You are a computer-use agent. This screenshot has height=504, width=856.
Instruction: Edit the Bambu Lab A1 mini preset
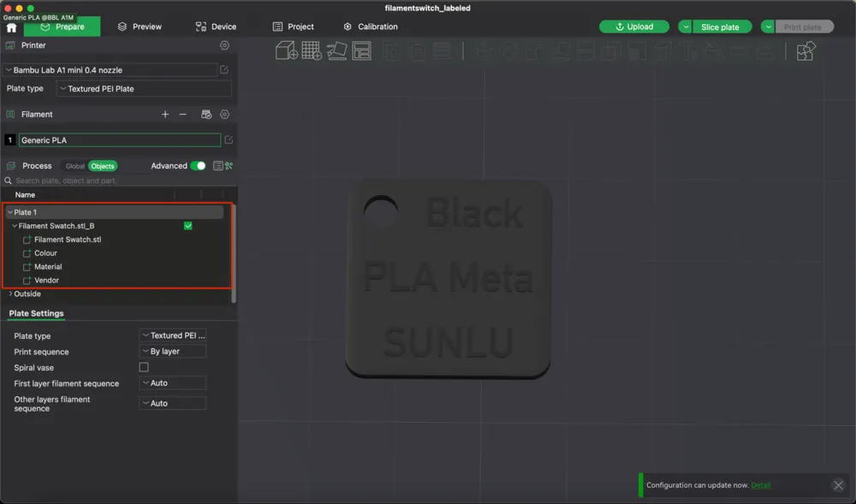pyautogui.click(x=224, y=70)
